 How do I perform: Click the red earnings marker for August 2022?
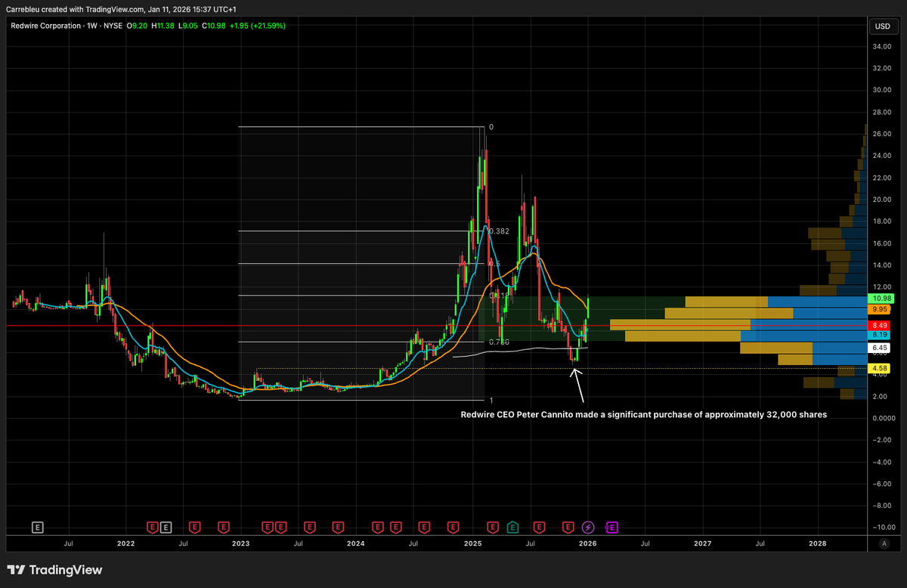pyautogui.click(x=194, y=526)
